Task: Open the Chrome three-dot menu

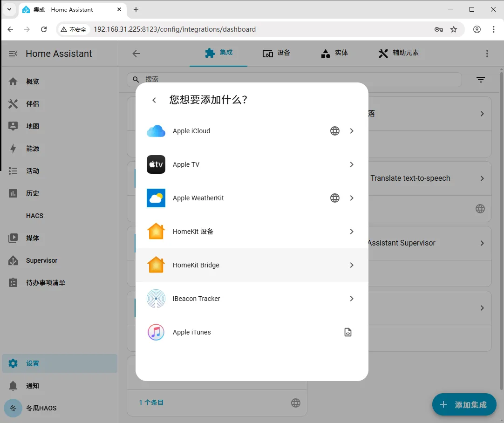Action: (x=494, y=29)
